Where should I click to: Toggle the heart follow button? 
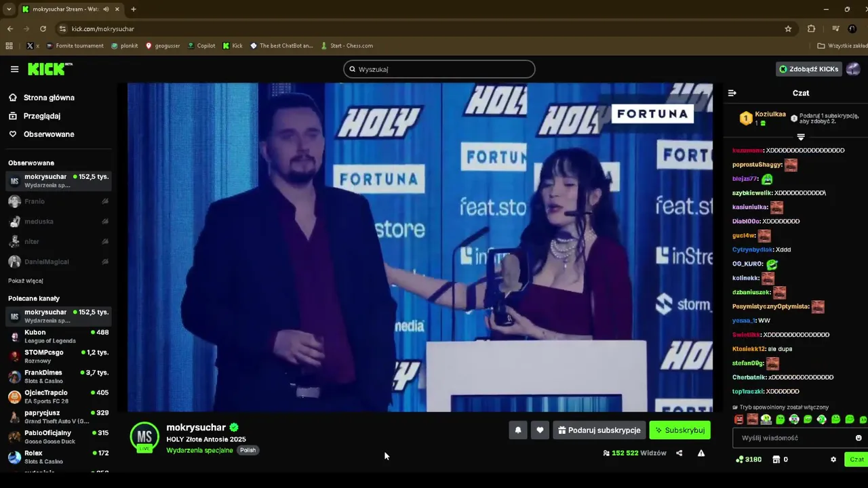540,430
